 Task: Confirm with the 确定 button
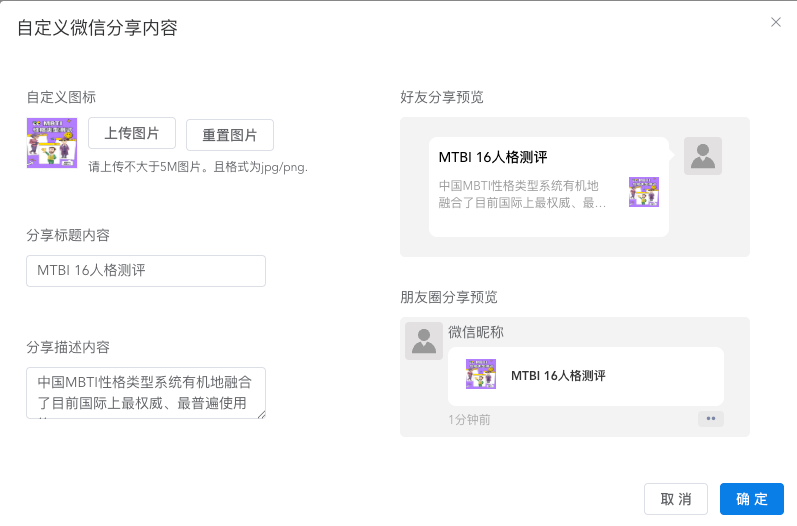click(752, 499)
